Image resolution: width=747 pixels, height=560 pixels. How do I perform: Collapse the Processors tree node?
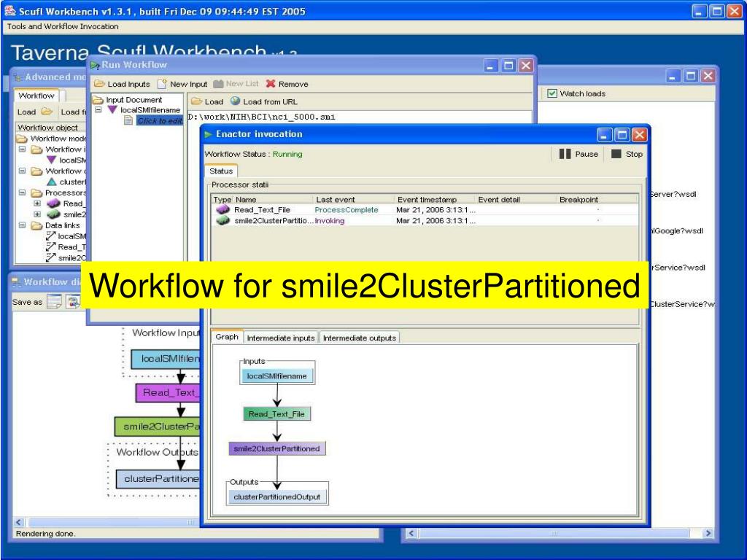point(23,192)
